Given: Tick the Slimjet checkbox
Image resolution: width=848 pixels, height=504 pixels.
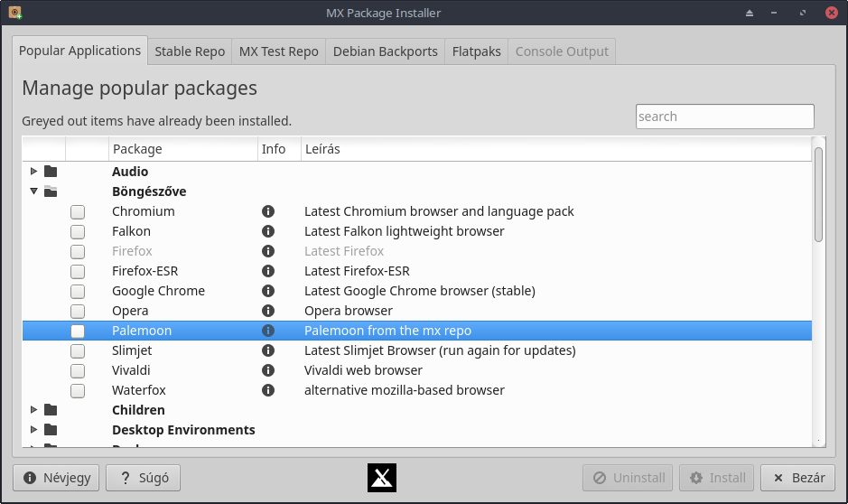Looking at the screenshot, I should 78,351.
